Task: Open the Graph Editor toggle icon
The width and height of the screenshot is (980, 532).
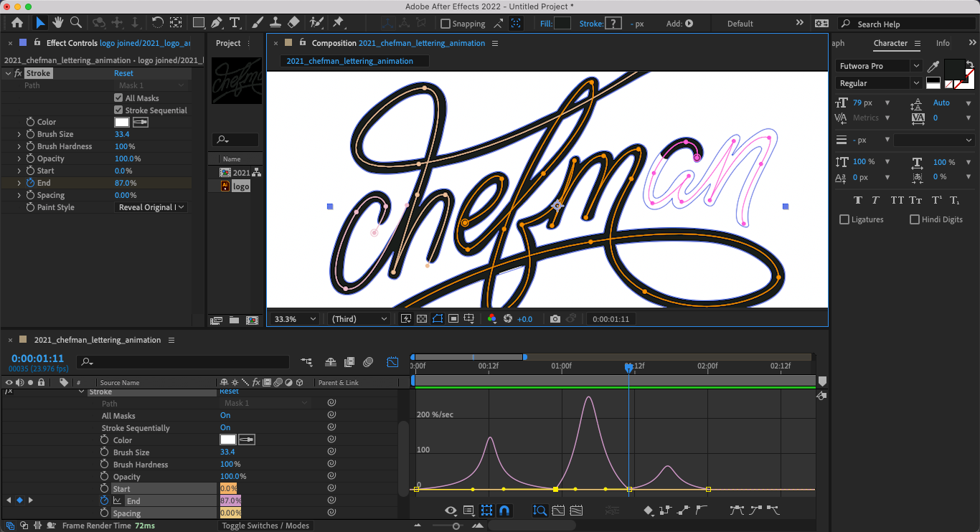Action: (392, 362)
